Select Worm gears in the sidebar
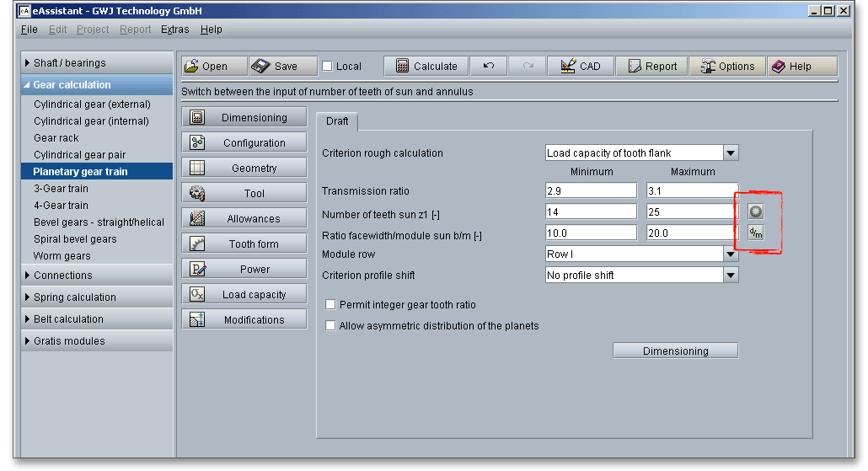This screenshot has height=471, width=868. tap(62, 256)
